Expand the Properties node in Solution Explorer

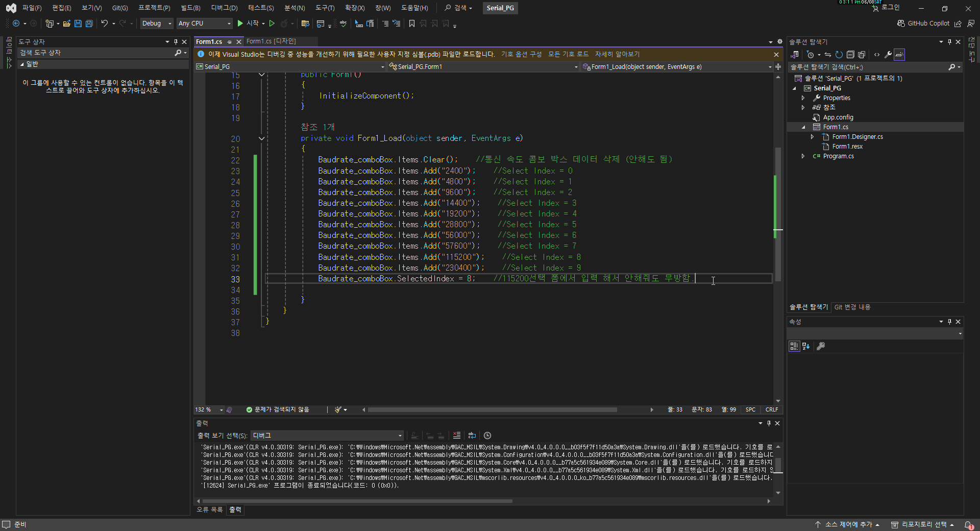(x=803, y=98)
